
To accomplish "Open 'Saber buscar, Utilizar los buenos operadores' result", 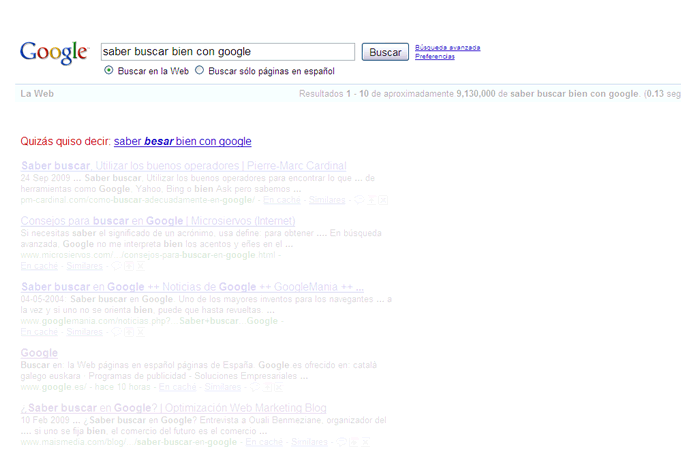I will 184,166.
